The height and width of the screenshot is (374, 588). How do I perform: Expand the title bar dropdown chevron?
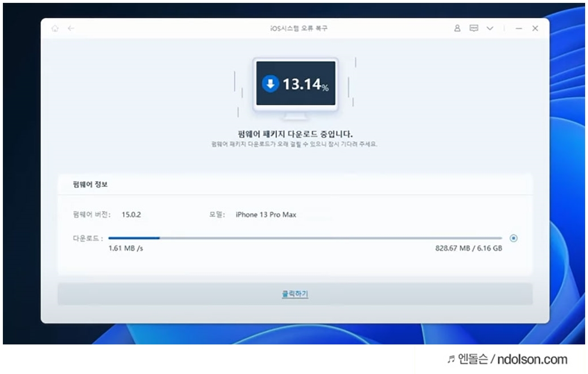(x=490, y=28)
